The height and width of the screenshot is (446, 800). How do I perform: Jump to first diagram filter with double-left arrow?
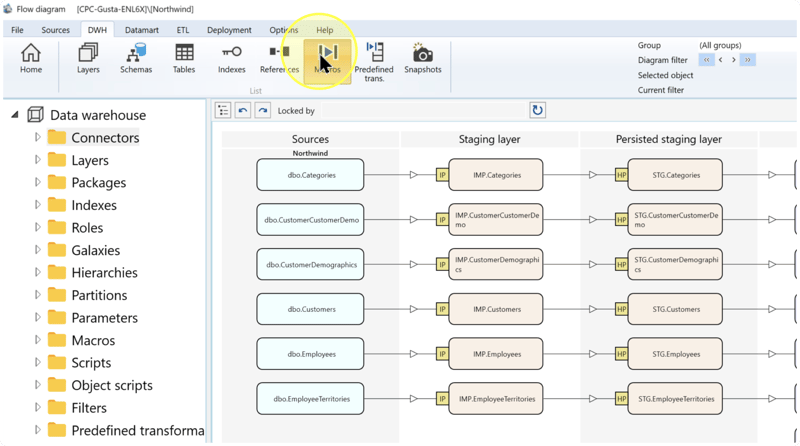coord(707,60)
